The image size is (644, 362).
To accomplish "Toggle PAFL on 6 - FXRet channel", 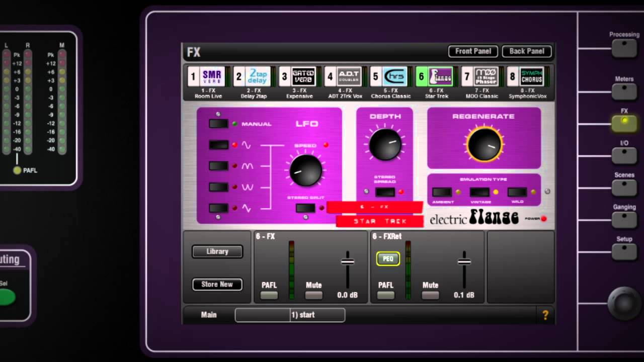I will [x=386, y=295].
